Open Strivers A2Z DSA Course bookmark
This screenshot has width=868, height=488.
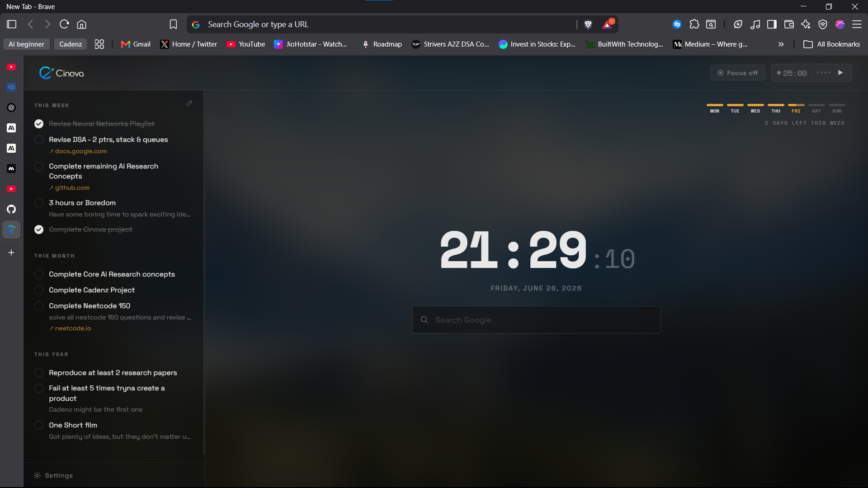450,44
